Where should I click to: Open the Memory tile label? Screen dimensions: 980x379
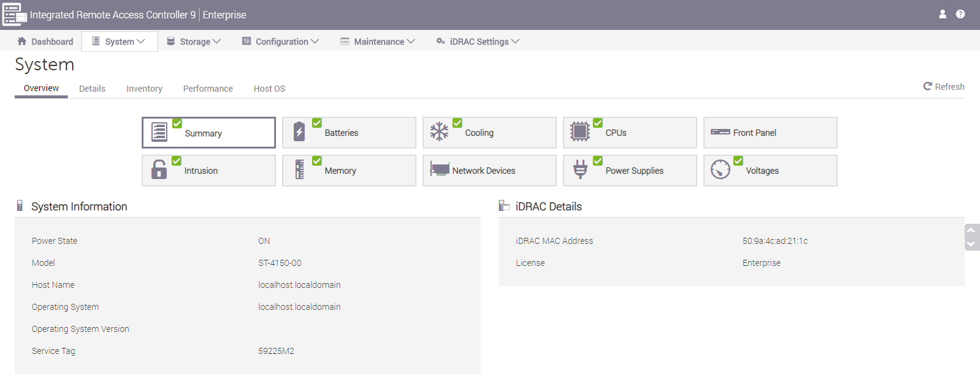tap(340, 171)
